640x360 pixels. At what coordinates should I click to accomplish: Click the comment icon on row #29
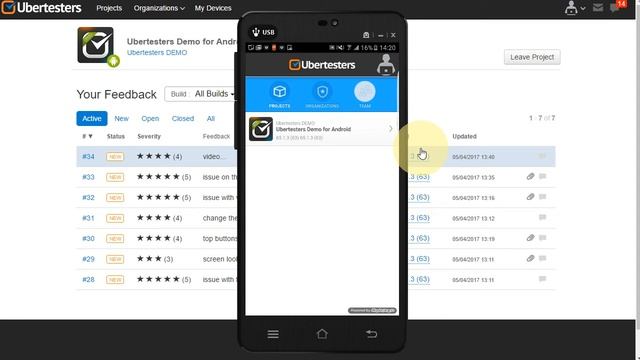(x=542, y=258)
